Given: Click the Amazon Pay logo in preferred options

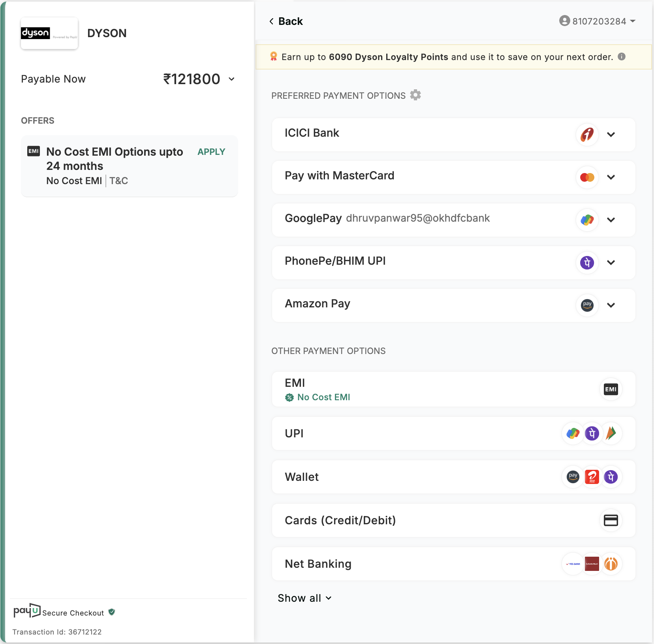Looking at the screenshot, I should 587,305.
